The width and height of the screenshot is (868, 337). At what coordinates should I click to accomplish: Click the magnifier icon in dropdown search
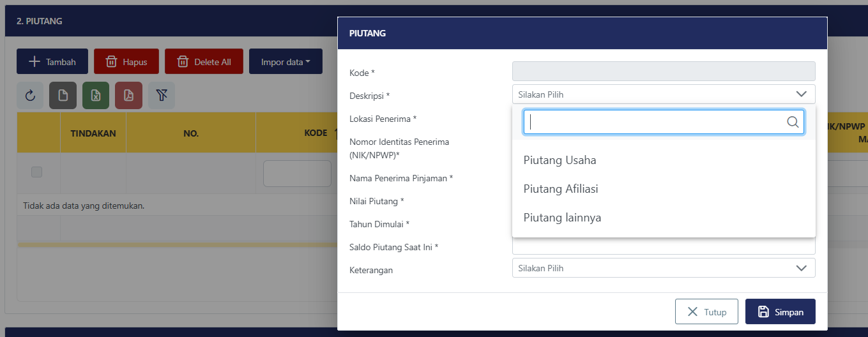[793, 122]
